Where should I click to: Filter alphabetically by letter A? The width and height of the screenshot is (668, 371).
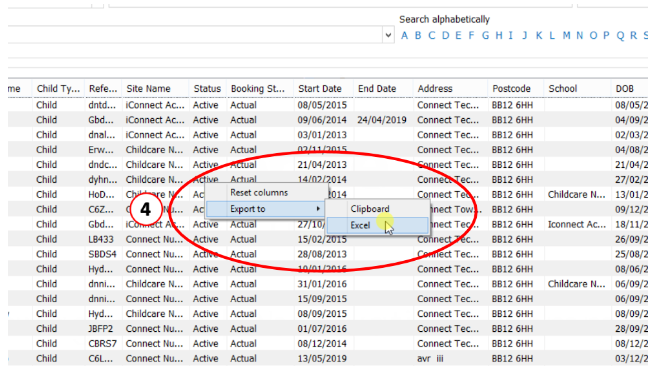coord(404,35)
